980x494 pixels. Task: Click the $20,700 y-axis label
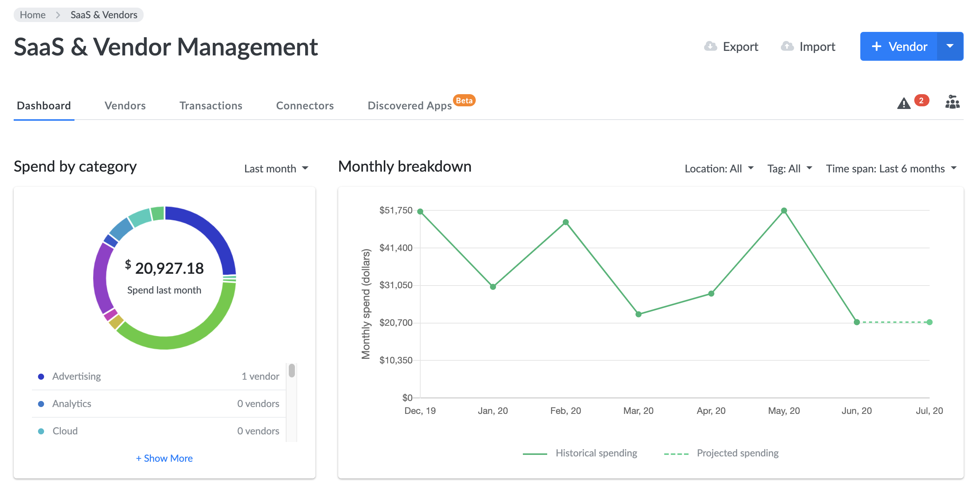click(396, 323)
